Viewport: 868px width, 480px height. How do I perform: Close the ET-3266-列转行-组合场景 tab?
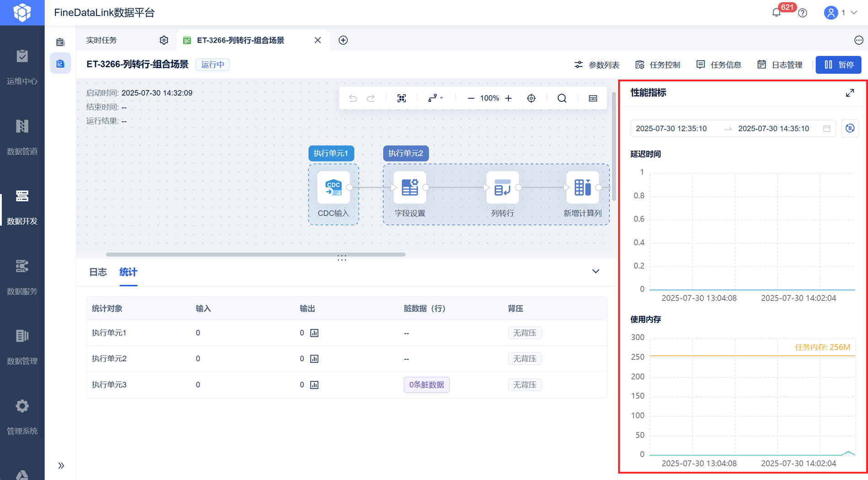318,40
